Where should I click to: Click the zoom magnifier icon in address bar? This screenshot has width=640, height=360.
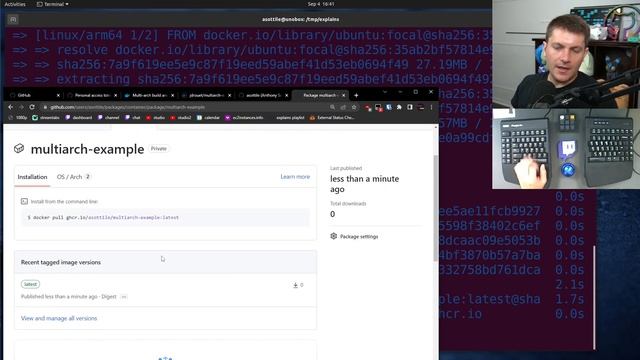pos(332,107)
